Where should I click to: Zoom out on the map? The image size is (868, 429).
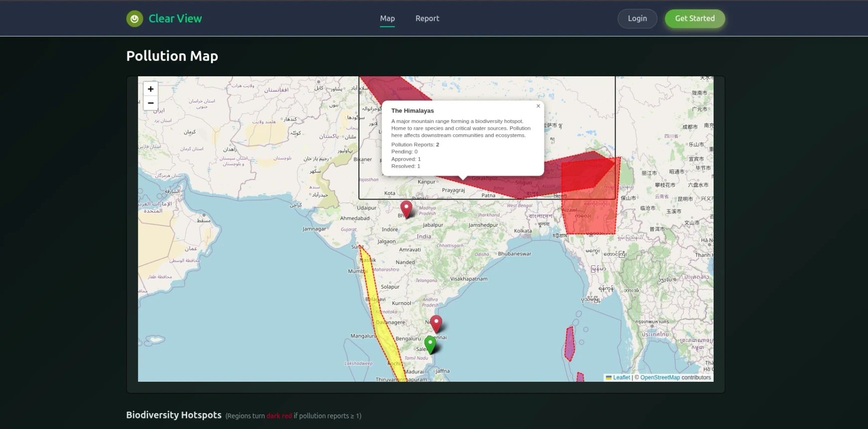pyautogui.click(x=150, y=103)
